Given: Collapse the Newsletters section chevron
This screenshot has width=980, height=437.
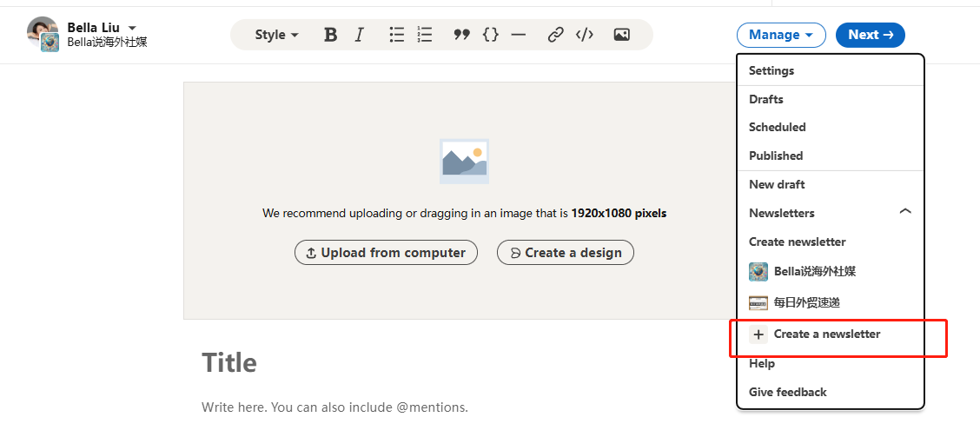Looking at the screenshot, I should tap(905, 212).
